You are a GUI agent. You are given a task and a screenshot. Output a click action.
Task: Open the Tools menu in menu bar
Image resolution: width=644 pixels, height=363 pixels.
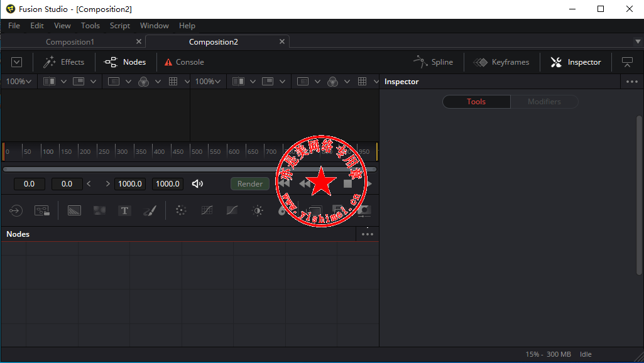tap(90, 26)
